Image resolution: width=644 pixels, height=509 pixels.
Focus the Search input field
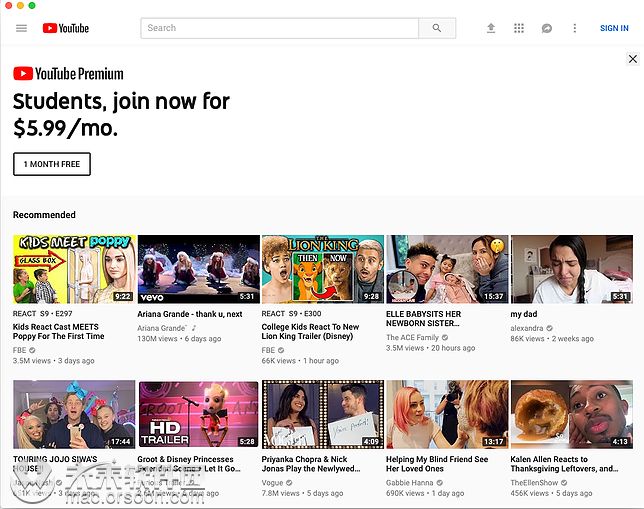coord(280,28)
